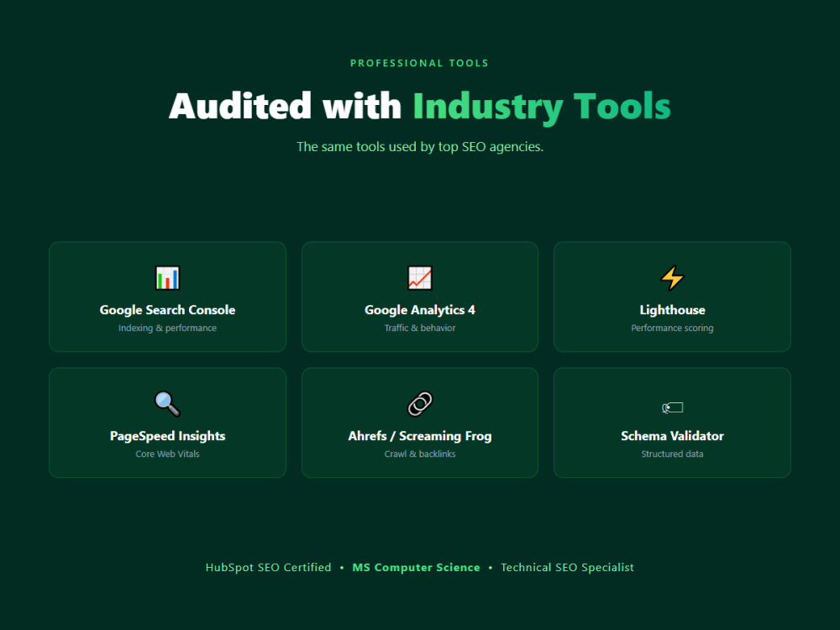This screenshot has width=840, height=630.
Task: Select the Schema Validator title
Action: click(x=672, y=436)
